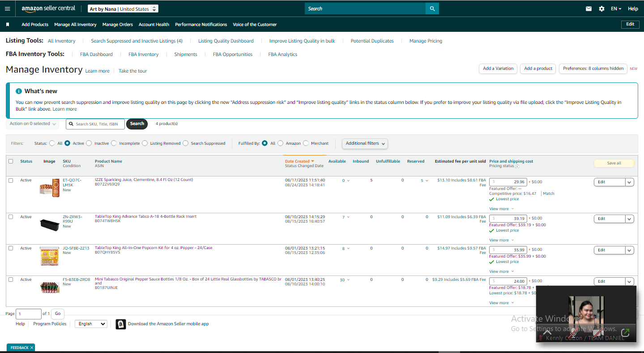The width and height of the screenshot is (644, 353).
Task: Click the Amazon Seller Central logo
Action: 48,9
